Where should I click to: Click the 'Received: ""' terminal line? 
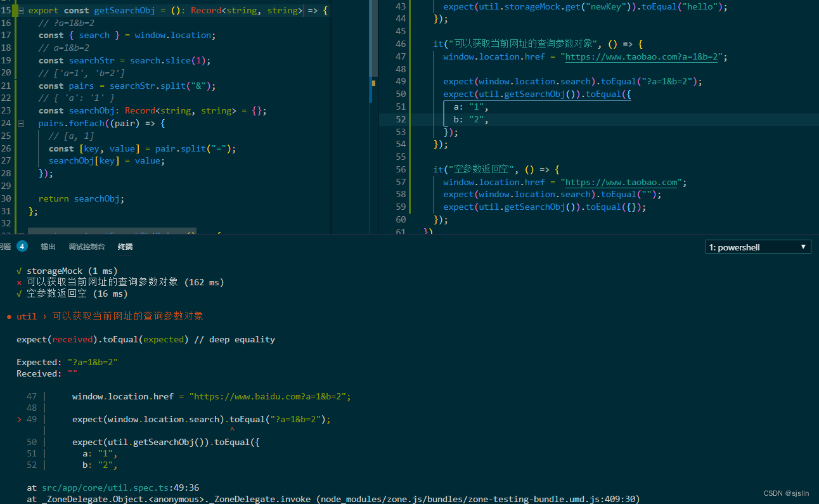pyautogui.click(x=47, y=373)
